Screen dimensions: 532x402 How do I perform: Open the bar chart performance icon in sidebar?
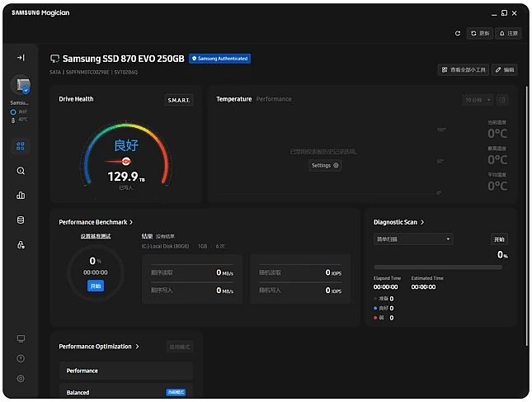coord(21,196)
